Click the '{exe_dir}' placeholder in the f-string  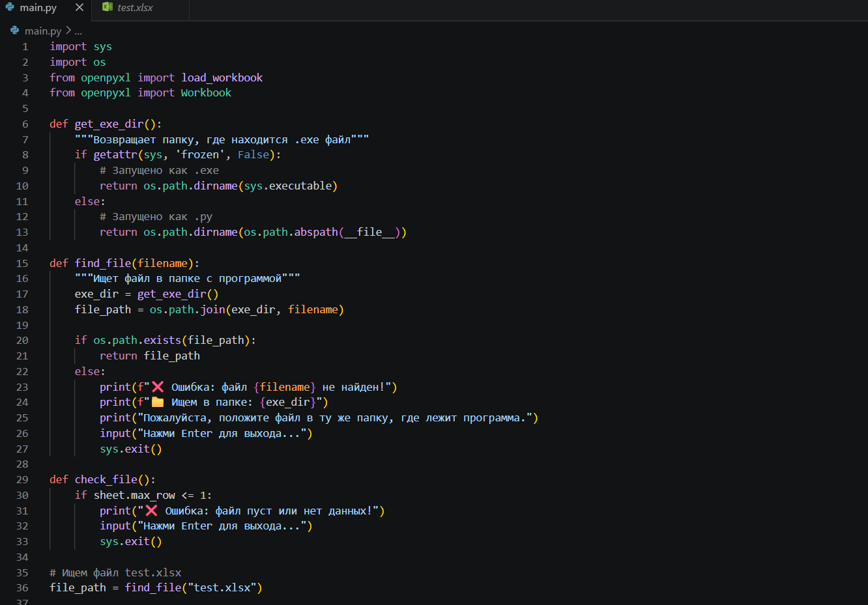288,402
